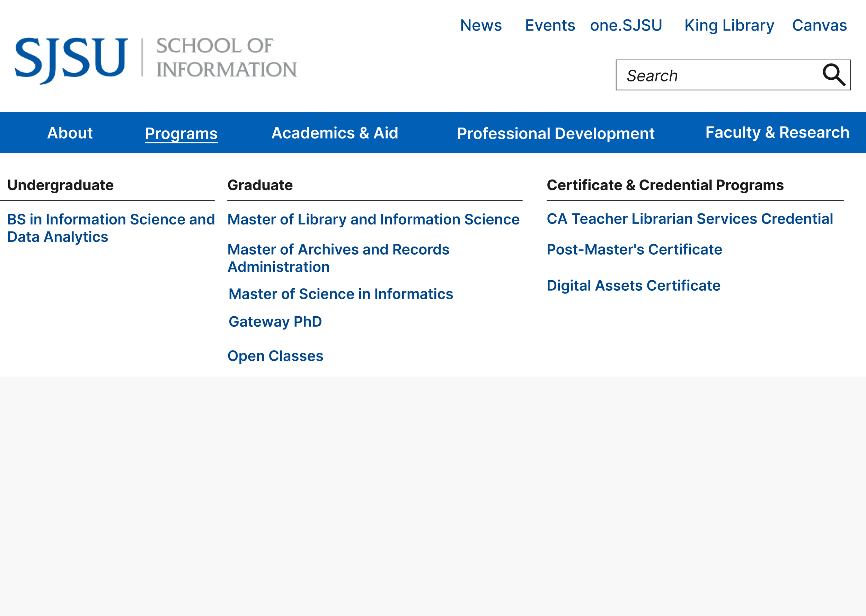Image resolution: width=866 pixels, height=616 pixels.
Task: Go to one.SJSU
Action: tap(626, 25)
